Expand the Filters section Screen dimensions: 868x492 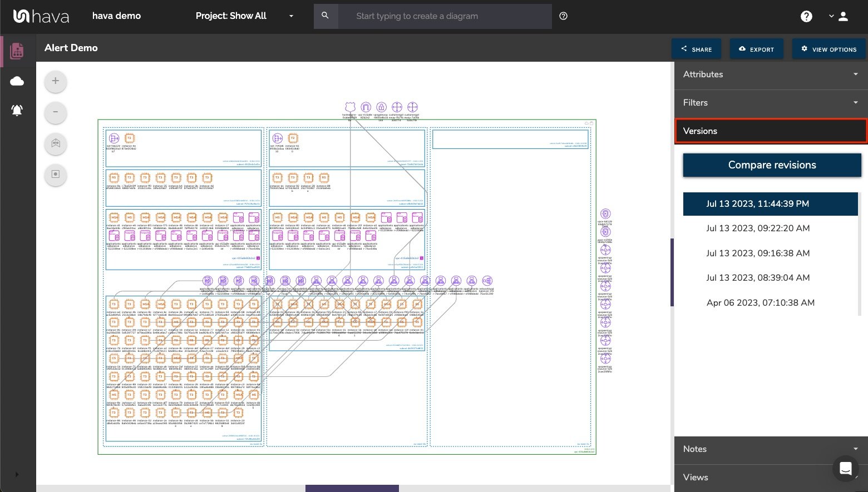click(x=771, y=103)
